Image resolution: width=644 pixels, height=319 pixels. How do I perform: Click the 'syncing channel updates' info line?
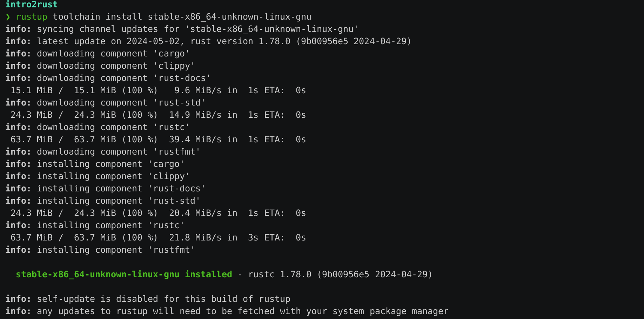point(182,29)
